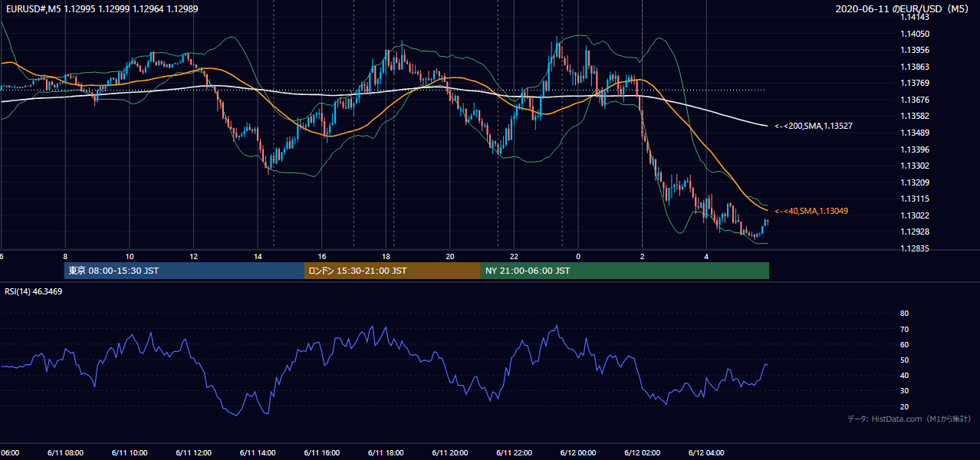This screenshot has width=980, height=460.
Task: Click price axis label 1.13396
Action: coord(914,149)
